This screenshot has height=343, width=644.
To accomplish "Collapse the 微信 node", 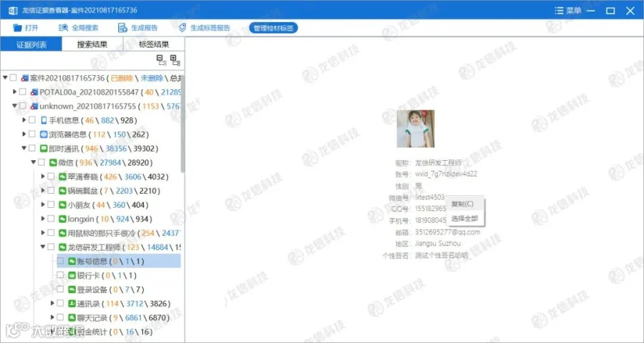I will (x=34, y=162).
